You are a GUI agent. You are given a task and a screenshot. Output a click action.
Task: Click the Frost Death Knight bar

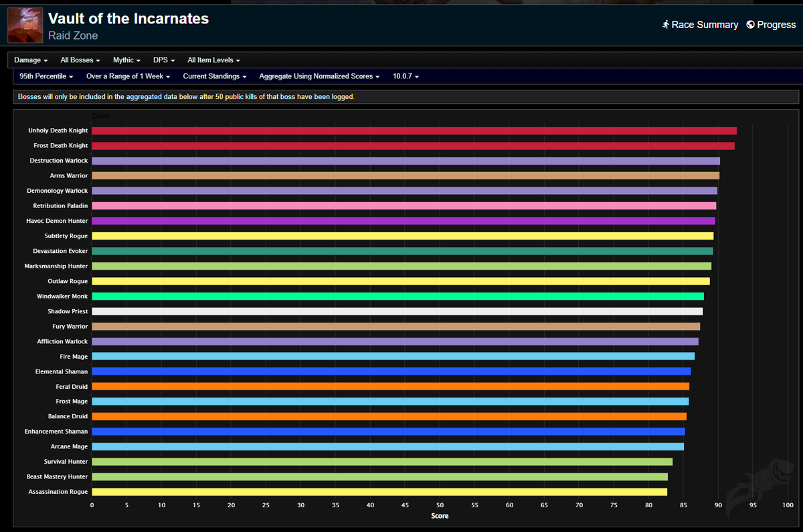(x=413, y=145)
